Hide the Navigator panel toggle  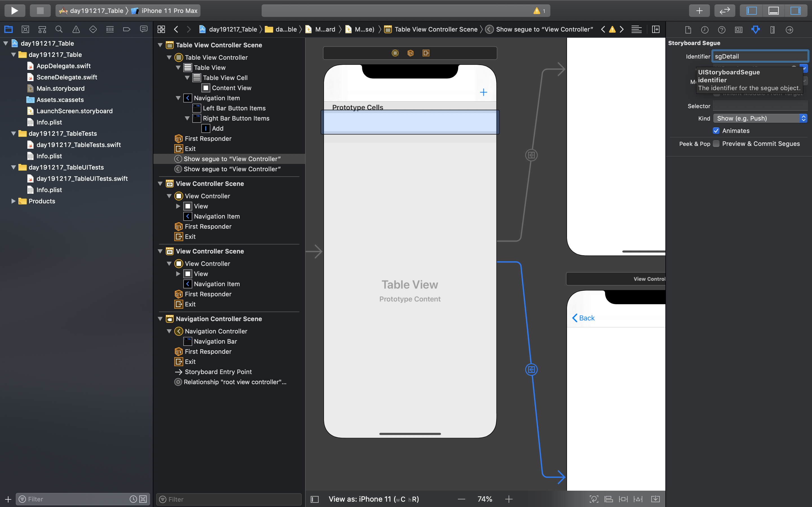pyautogui.click(x=752, y=10)
